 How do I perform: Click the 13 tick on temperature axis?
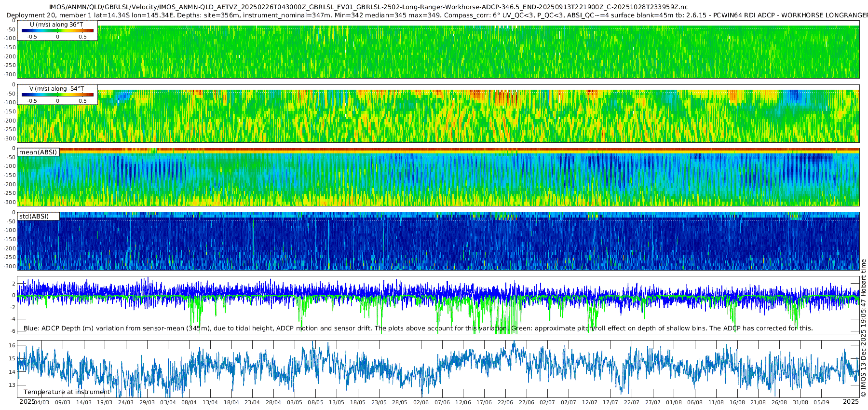click(13, 385)
